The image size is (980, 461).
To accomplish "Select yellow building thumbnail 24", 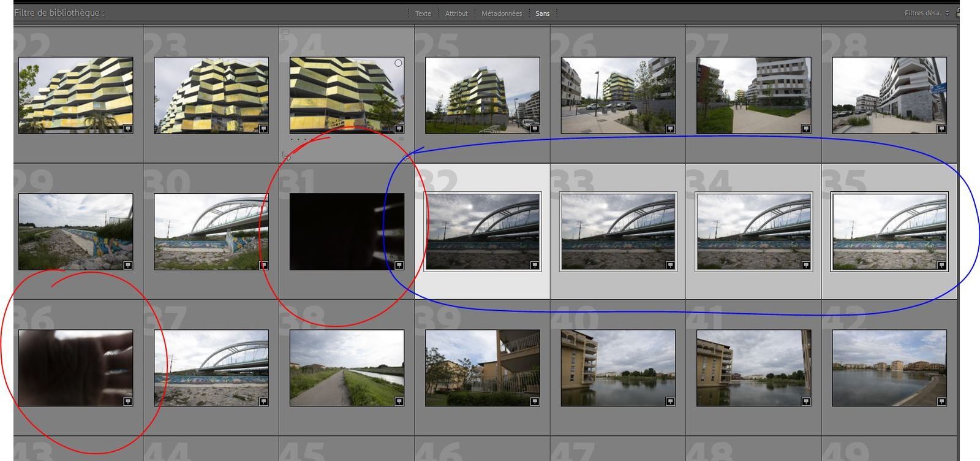I will pyautogui.click(x=347, y=96).
